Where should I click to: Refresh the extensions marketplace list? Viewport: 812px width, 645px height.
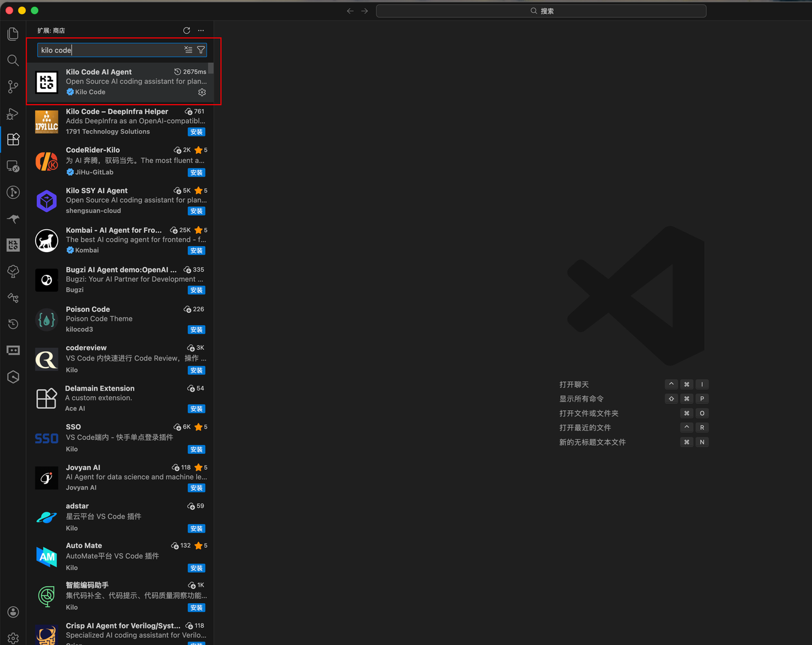187,30
